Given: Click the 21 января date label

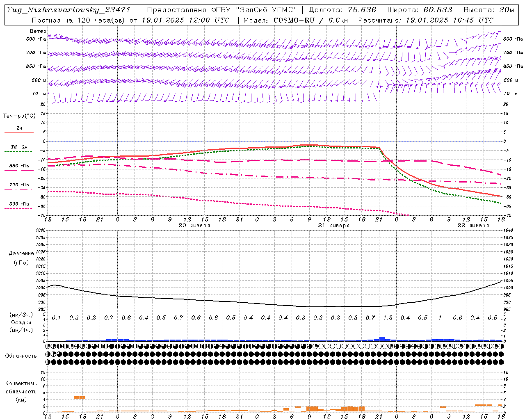Looking at the screenshot, I should (x=333, y=226).
